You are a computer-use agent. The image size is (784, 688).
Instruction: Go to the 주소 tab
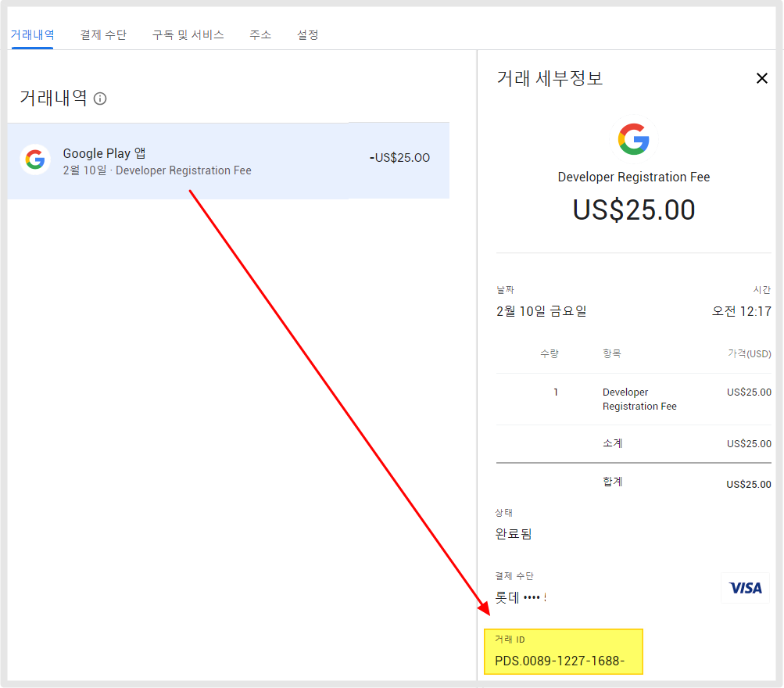coord(260,35)
